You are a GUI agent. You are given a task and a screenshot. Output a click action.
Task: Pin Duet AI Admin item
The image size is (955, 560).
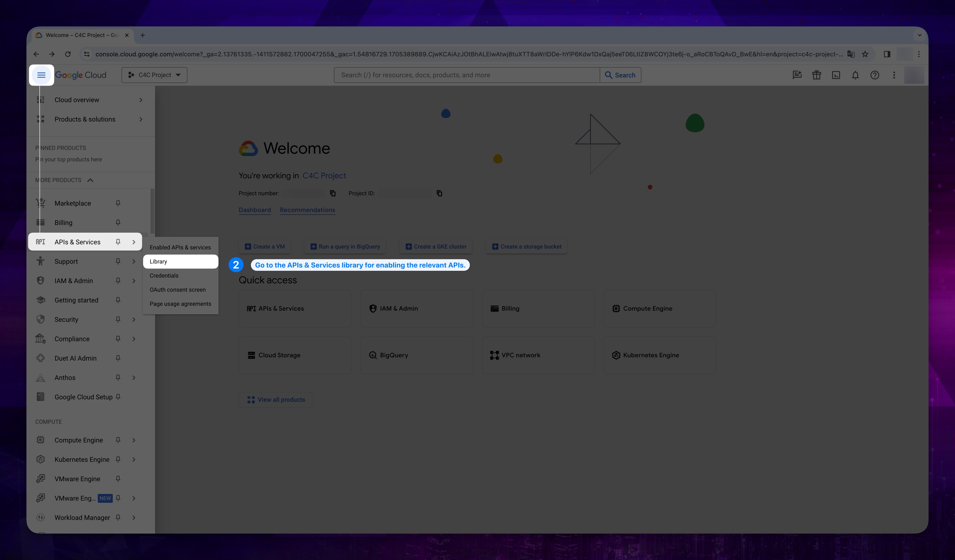point(118,358)
